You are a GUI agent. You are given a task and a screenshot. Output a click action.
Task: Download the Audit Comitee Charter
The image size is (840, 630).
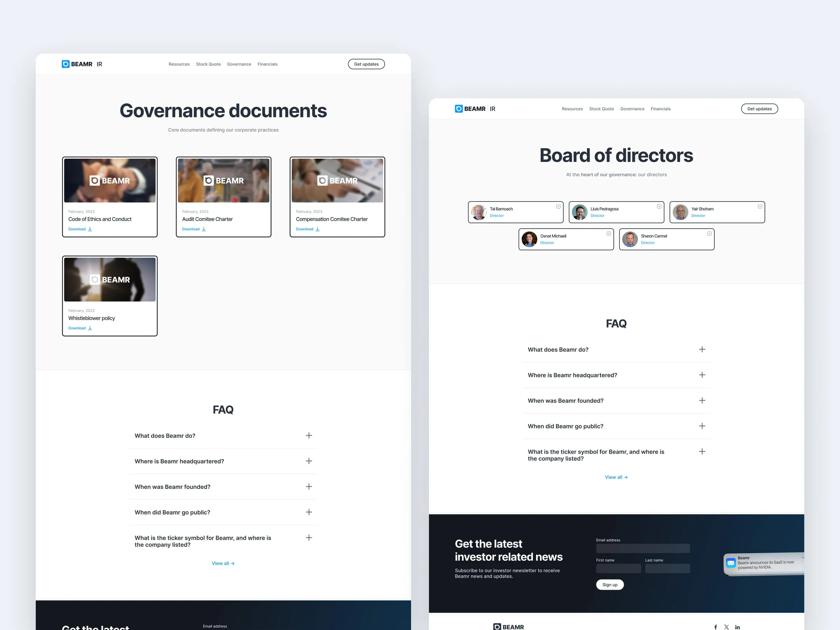pyautogui.click(x=194, y=229)
